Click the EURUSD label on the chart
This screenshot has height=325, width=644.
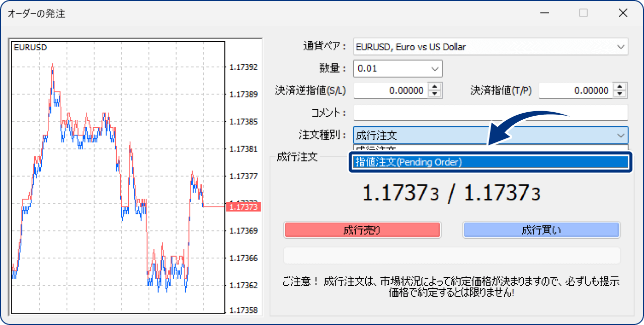tap(30, 47)
